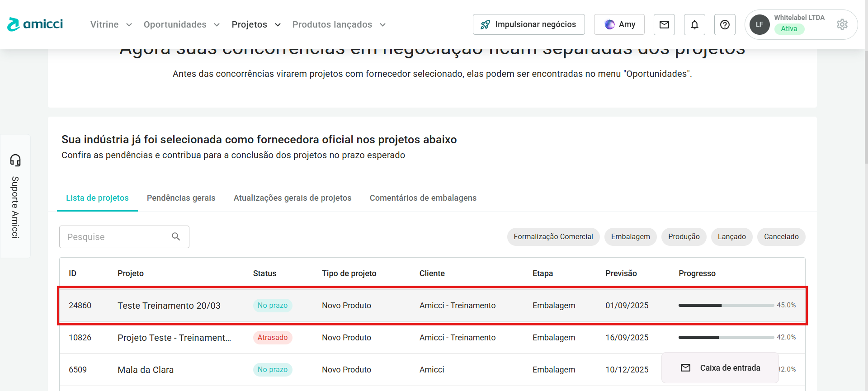
Task: Click the help question mark icon
Action: [x=725, y=24]
